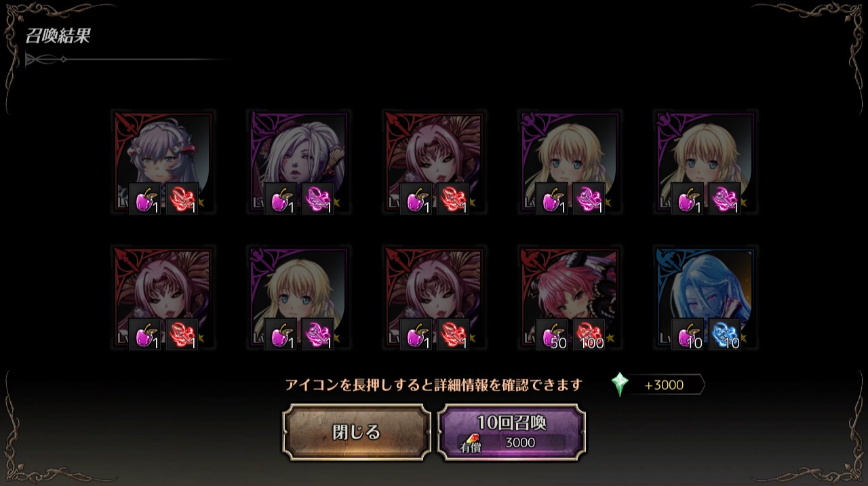The image size is (868, 486).
Task: Open the silver-haired maid character portrait
Action: pos(163,163)
